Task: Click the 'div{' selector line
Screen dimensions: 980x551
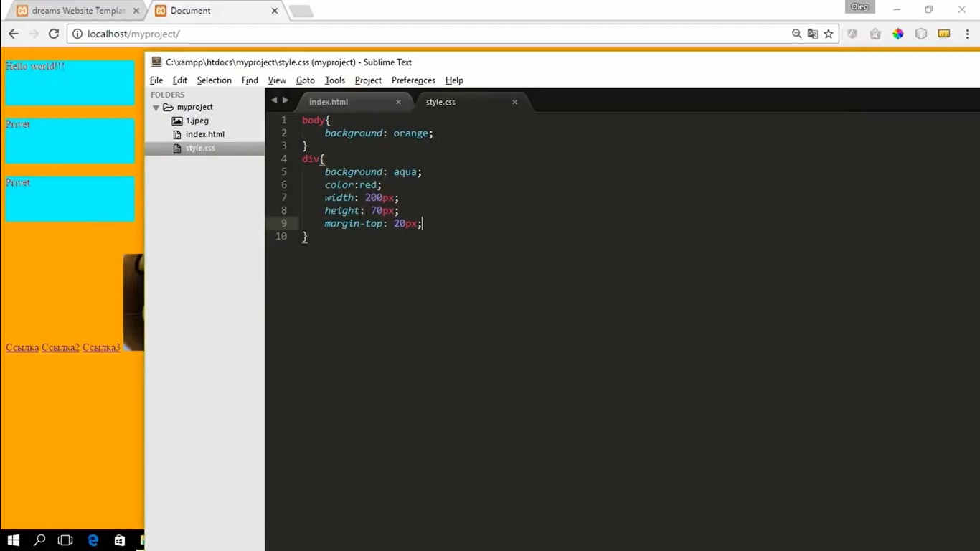Action: 314,159
